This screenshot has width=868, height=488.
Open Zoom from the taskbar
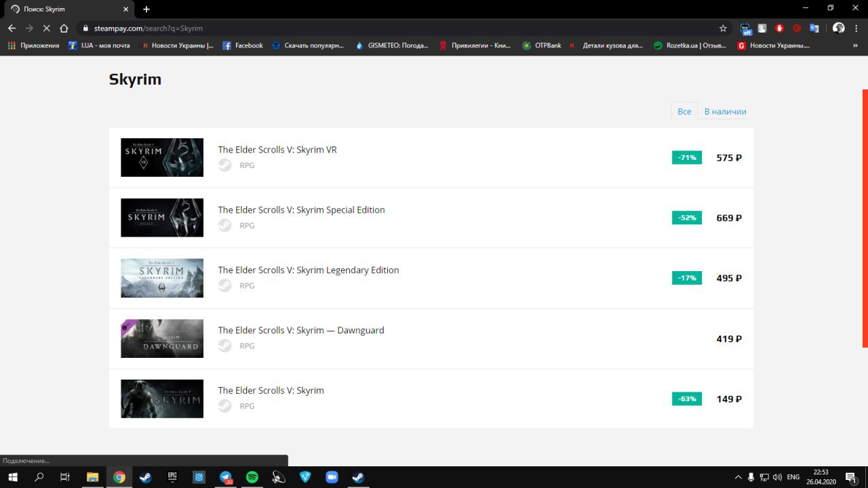point(332,477)
